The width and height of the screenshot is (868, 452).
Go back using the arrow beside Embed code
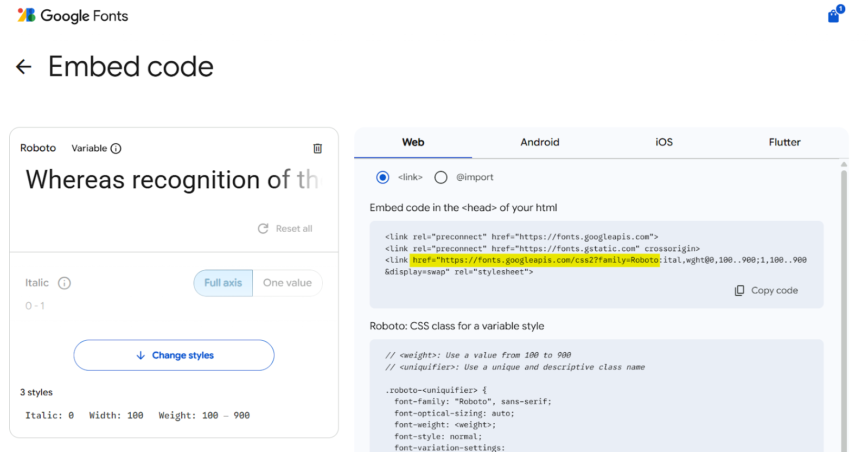[24, 67]
